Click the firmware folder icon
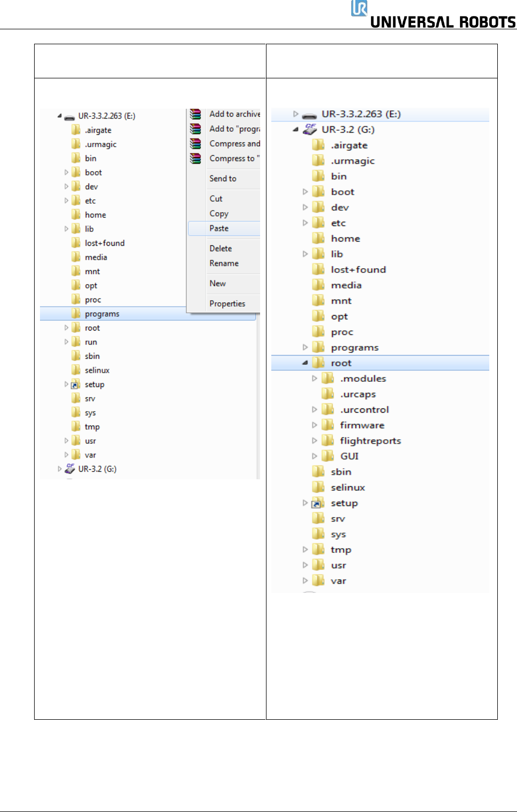The image size is (517, 812). point(327,425)
